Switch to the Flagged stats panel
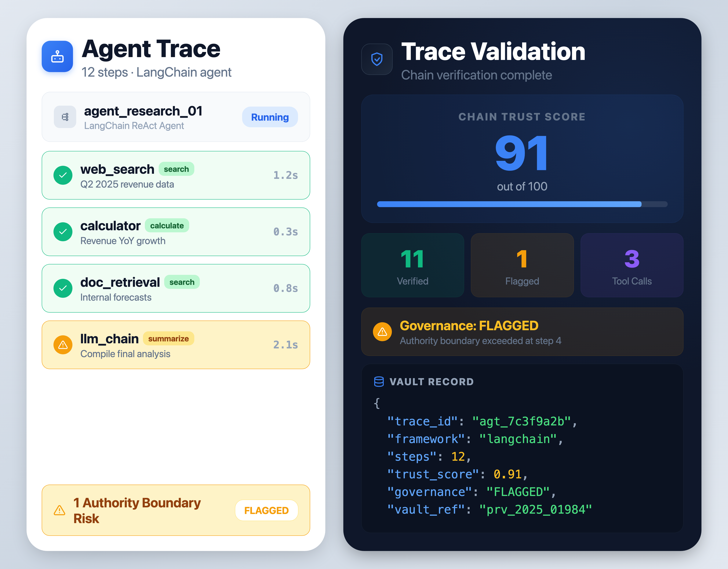Screen dimensions: 728x569 point(522,266)
